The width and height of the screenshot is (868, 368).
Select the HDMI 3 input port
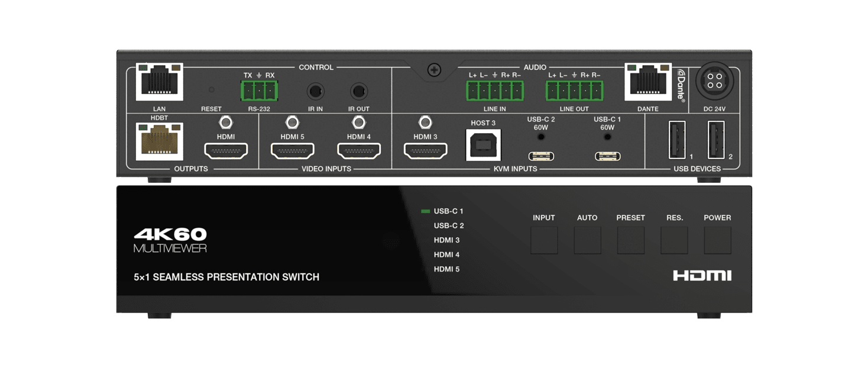click(425, 149)
